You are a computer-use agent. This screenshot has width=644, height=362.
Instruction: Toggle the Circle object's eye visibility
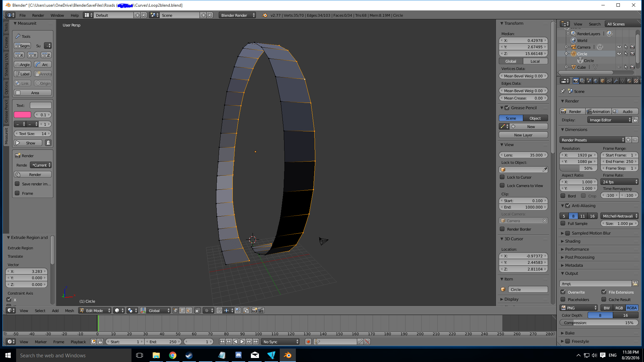tap(619, 54)
